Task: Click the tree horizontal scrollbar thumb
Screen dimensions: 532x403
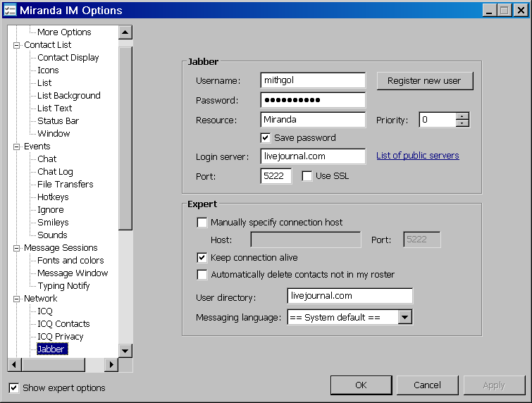Action: [54, 365]
